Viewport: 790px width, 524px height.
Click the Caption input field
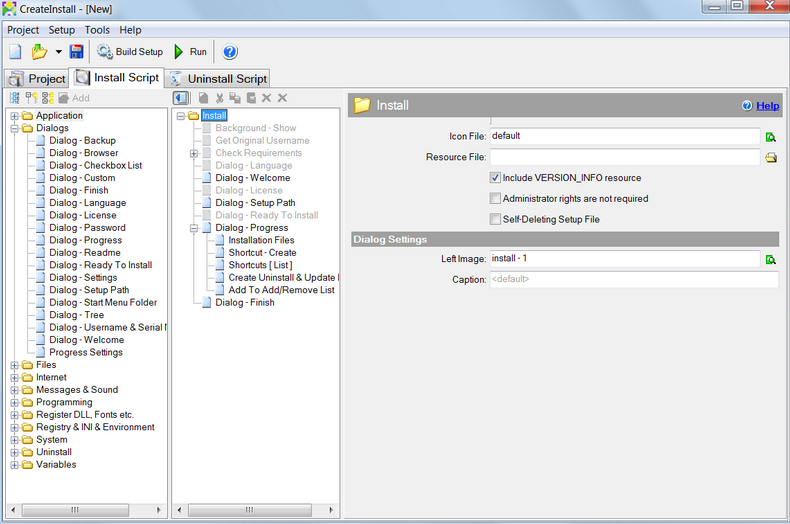(634, 279)
